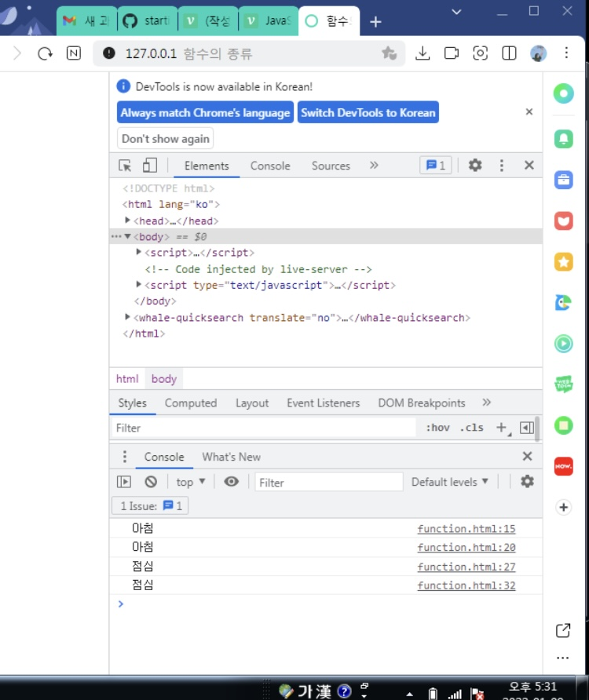Close the console drawer

[527, 456]
